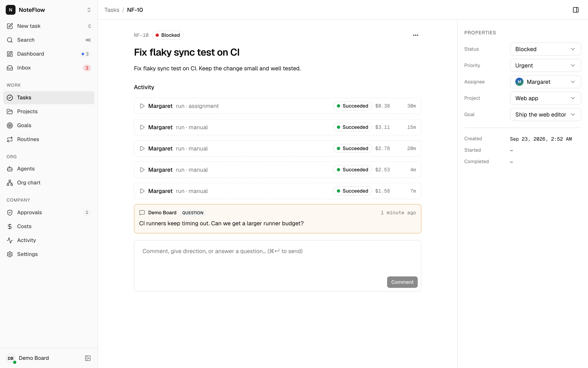Click the Approvals shield icon
588x368 pixels.
(x=10, y=212)
